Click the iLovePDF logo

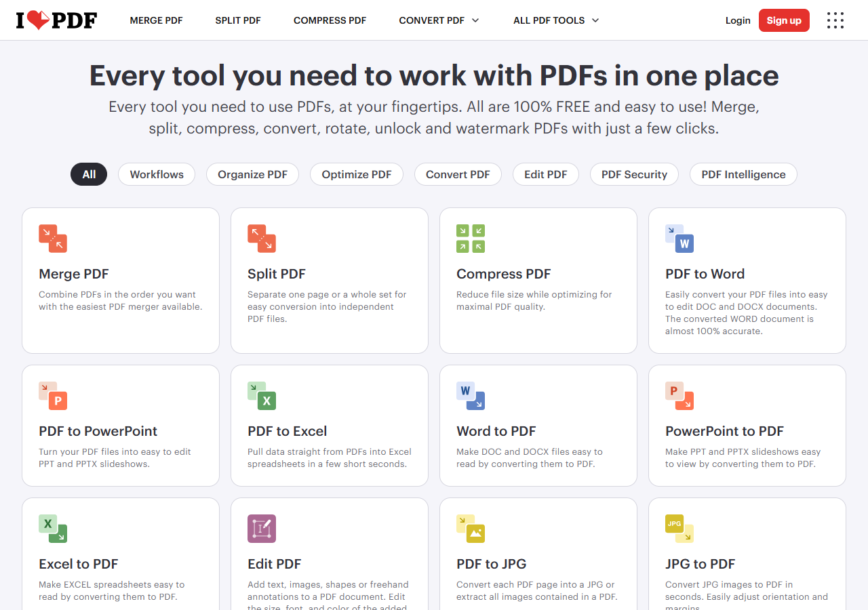pyautogui.click(x=57, y=20)
